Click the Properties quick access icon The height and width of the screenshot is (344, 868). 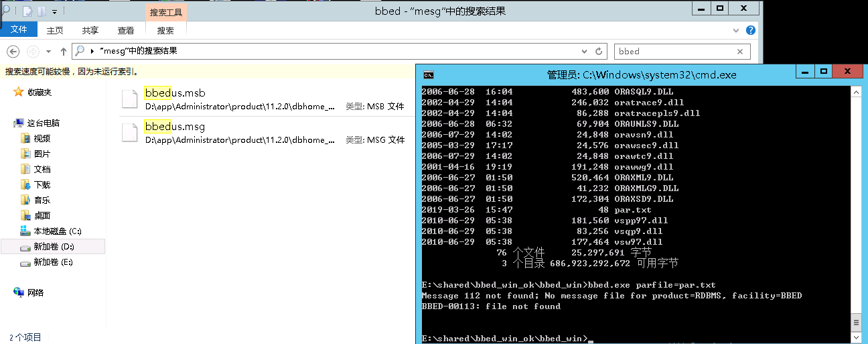coord(27,11)
